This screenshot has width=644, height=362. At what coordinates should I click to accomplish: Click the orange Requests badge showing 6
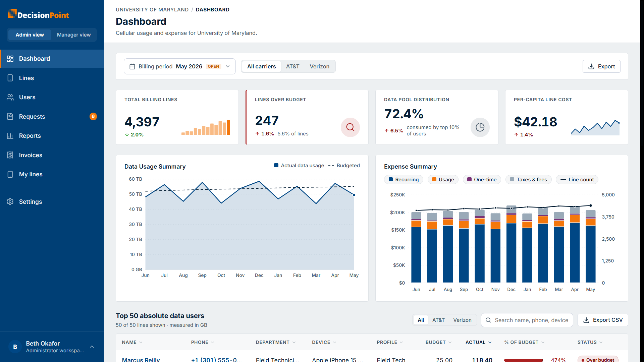pyautogui.click(x=93, y=116)
